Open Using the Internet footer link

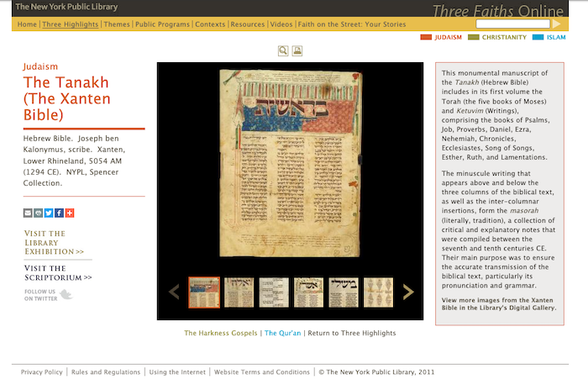[x=177, y=372]
